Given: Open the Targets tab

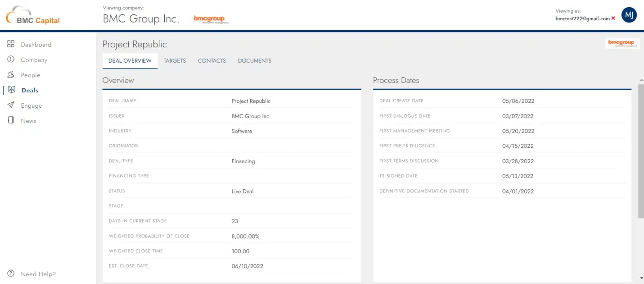Looking at the screenshot, I should [x=175, y=61].
